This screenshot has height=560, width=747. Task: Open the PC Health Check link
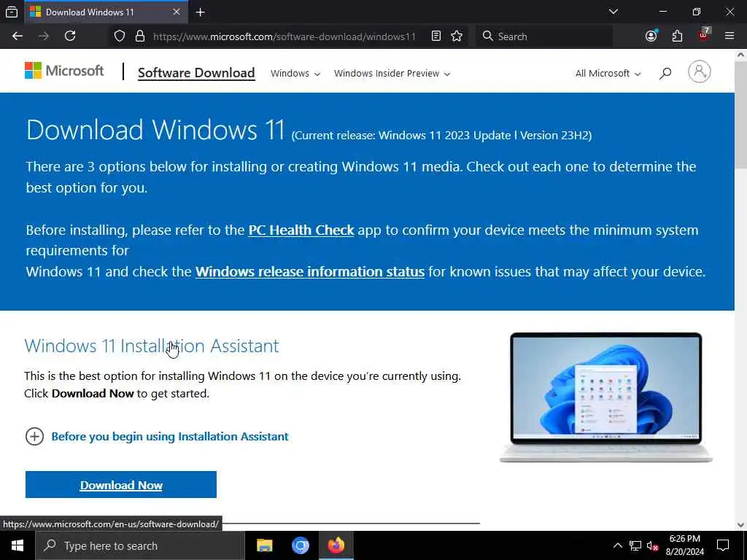pos(301,230)
